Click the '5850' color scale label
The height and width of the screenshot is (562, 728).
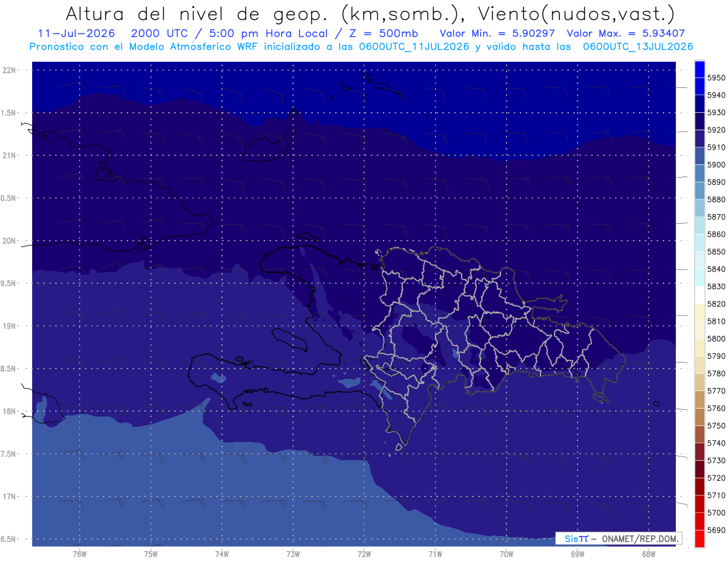716,252
